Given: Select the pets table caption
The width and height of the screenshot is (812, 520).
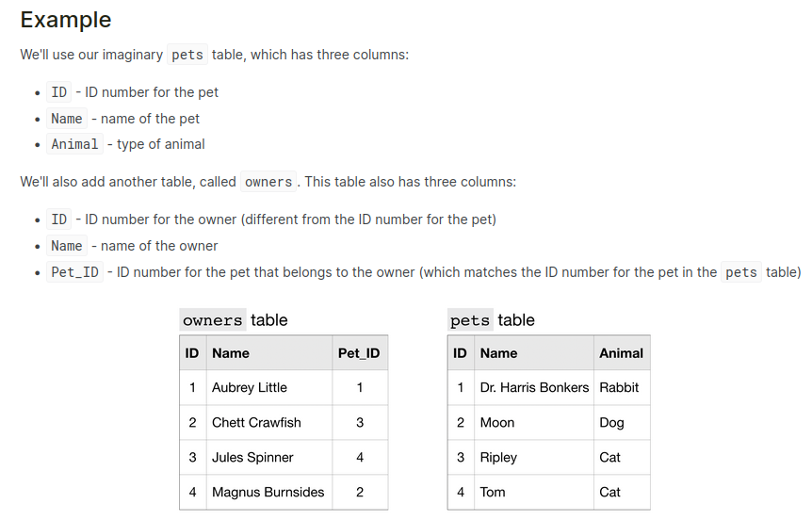Looking at the screenshot, I should pos(492,320).
